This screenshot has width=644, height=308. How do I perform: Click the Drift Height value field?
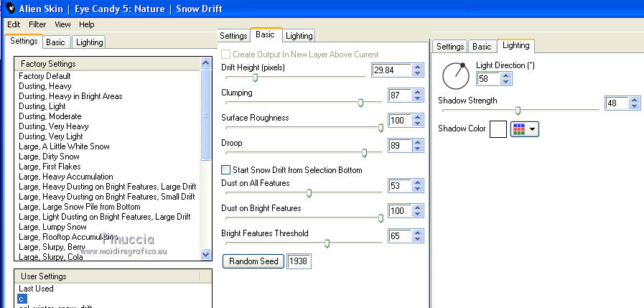pyautogui.click(x=392, y=70)
